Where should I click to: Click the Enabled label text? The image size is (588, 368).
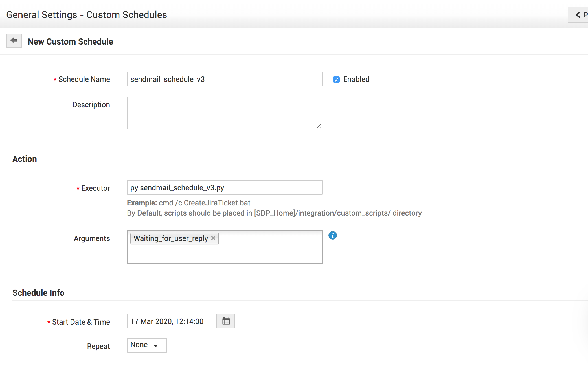tap(356, 79)
